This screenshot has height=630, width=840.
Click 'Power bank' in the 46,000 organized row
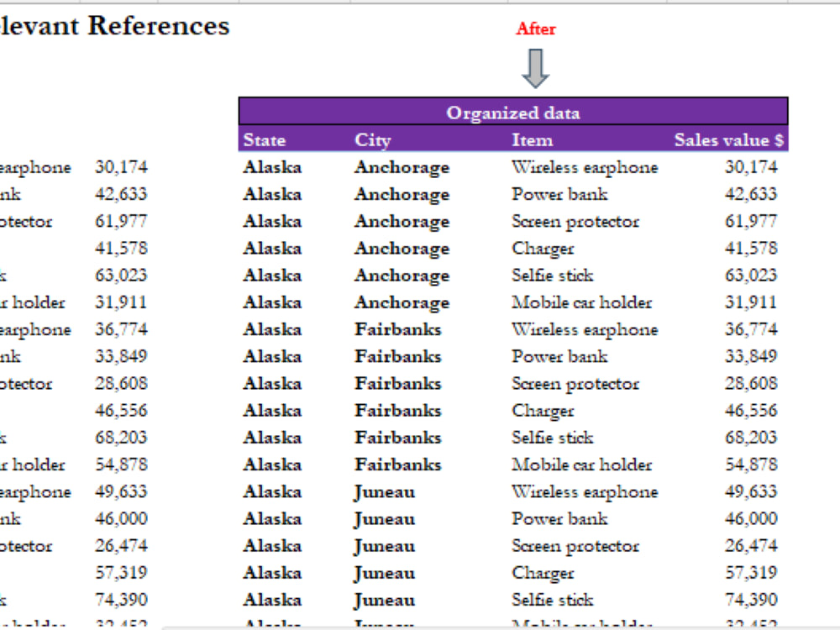point(559,518)
